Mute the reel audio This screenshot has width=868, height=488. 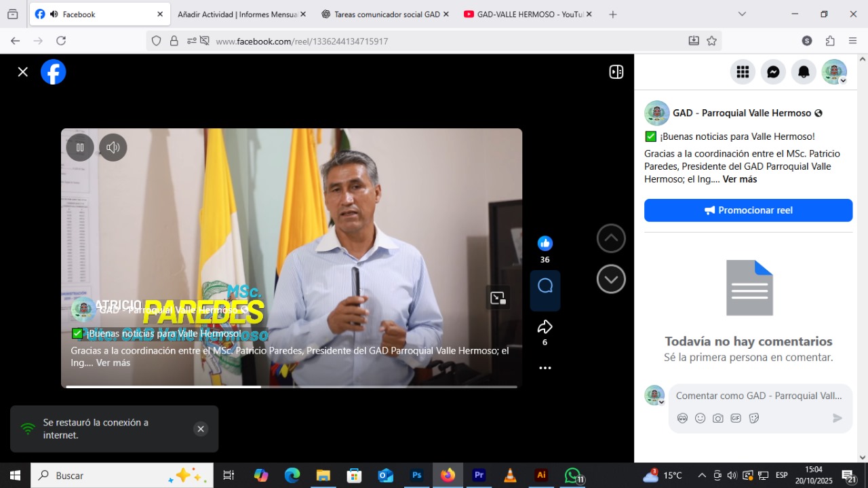tap(113, 147)
